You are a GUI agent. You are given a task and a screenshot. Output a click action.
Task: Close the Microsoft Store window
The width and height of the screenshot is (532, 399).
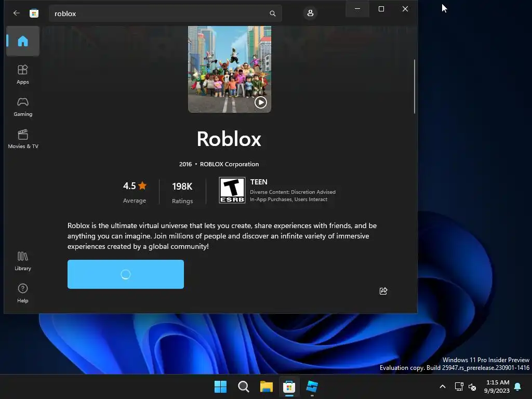click(x=405, y=9)
